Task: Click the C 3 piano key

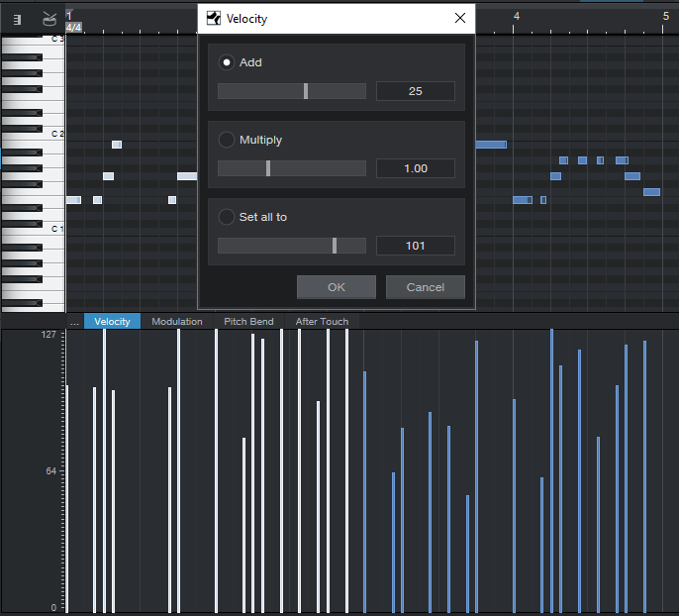Action: click(x=33, y=40)
